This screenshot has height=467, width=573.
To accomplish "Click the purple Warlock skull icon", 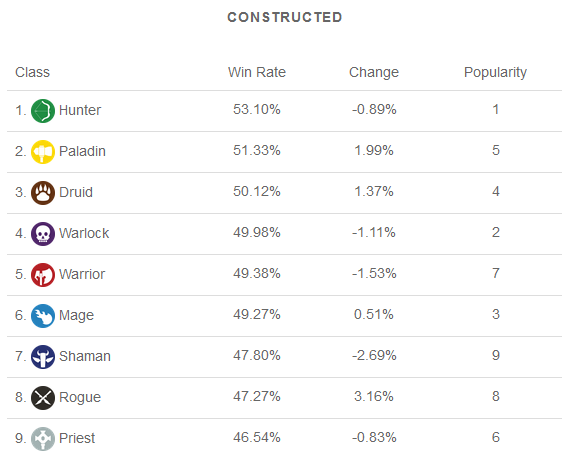I will pos(43,234).
